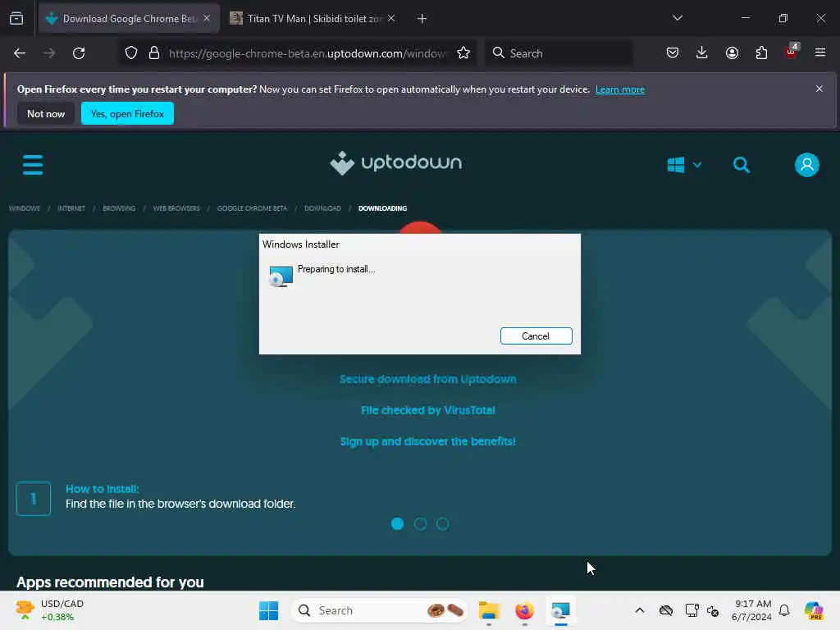Open the USD/CAD taskbar widget
Screen dimensions: 840x630
click(x=50, y=610)
